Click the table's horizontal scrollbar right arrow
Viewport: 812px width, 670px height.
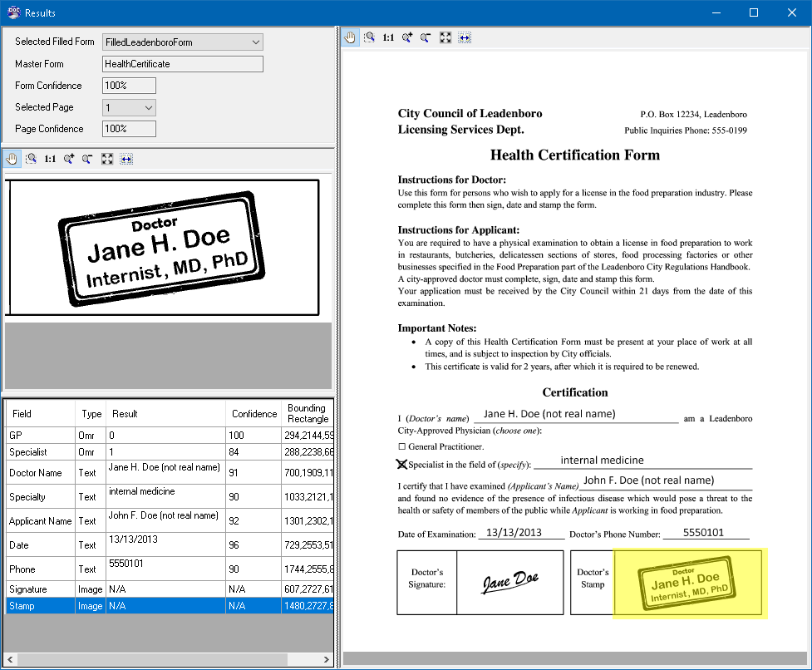[x=327, y=659]
